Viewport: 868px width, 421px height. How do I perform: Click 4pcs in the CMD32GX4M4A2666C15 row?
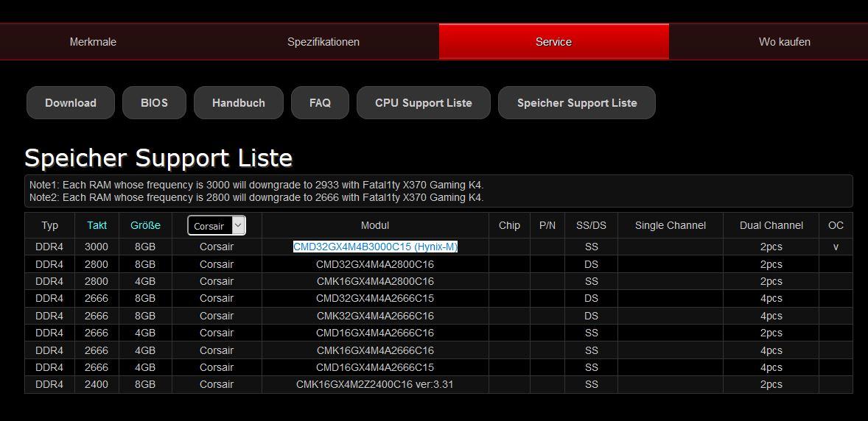(x=771, y=299)
